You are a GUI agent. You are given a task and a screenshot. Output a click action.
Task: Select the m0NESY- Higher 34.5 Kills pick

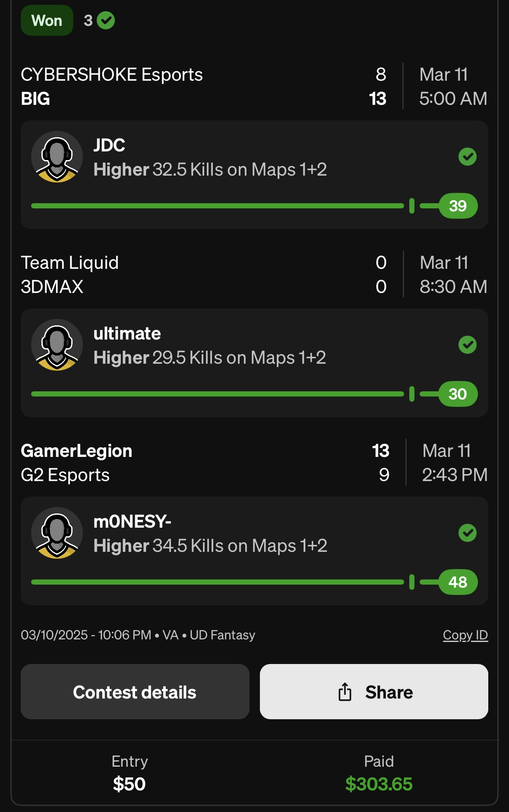(254, 551)
